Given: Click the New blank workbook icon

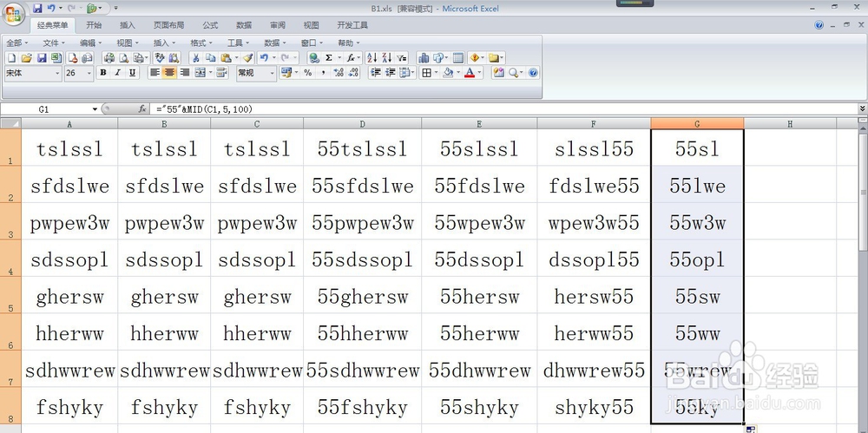Looking at the screenshot, I should click(x=11, y=58).
